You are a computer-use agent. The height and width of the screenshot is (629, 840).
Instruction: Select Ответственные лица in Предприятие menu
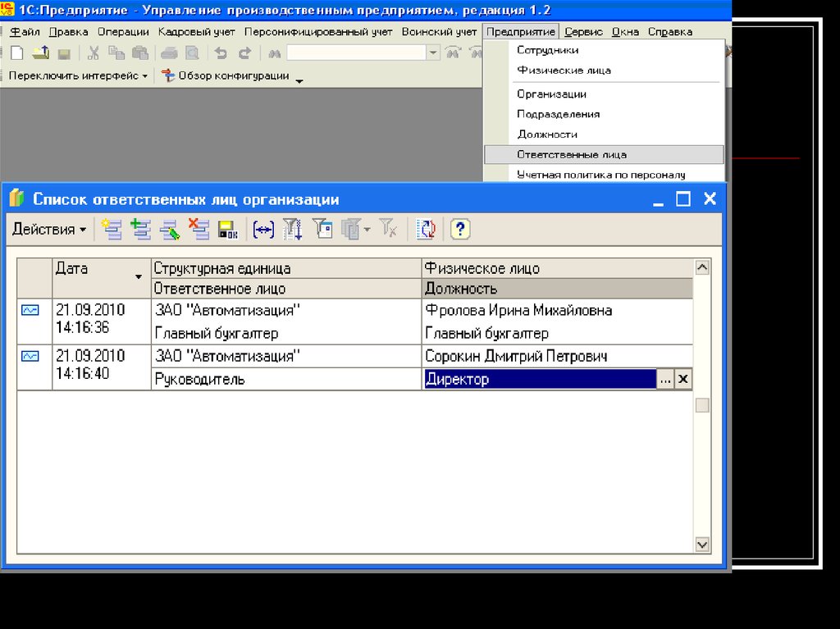[x=572, y=154]
